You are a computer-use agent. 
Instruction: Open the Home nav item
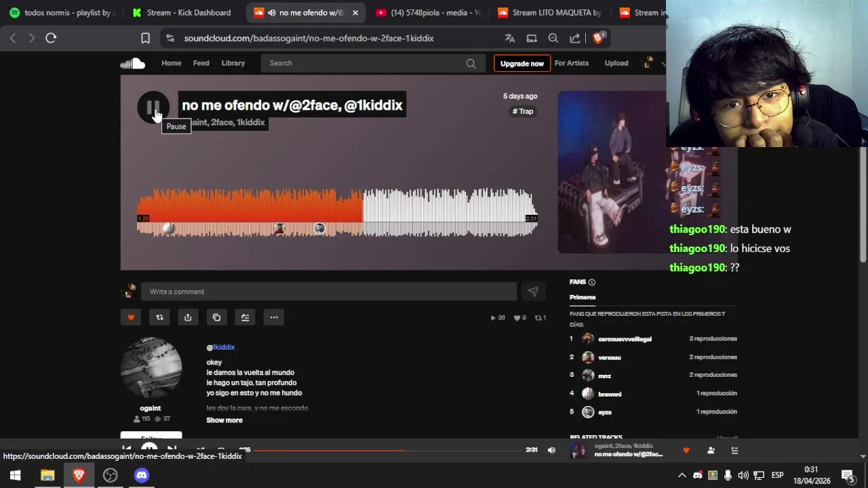[x=171, y=63]
